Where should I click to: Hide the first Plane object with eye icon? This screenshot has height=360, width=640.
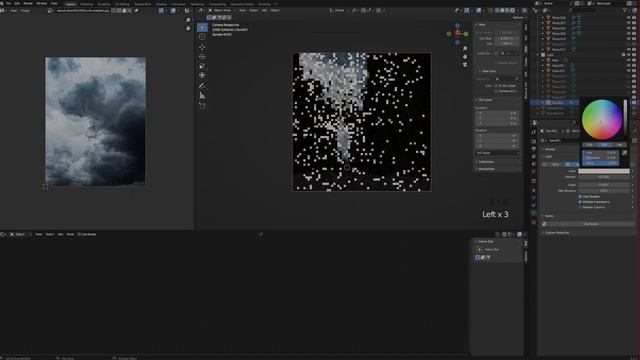coord(629,18)
